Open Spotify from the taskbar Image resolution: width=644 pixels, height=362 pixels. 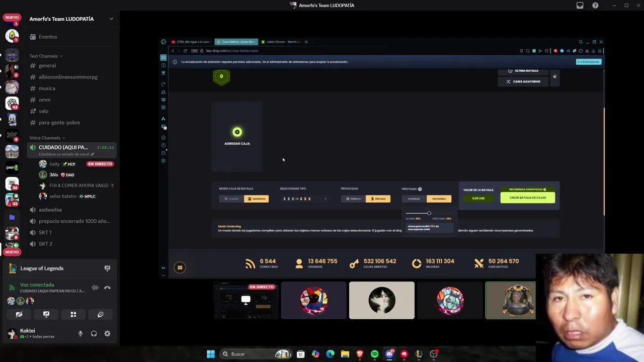(375, 354)
